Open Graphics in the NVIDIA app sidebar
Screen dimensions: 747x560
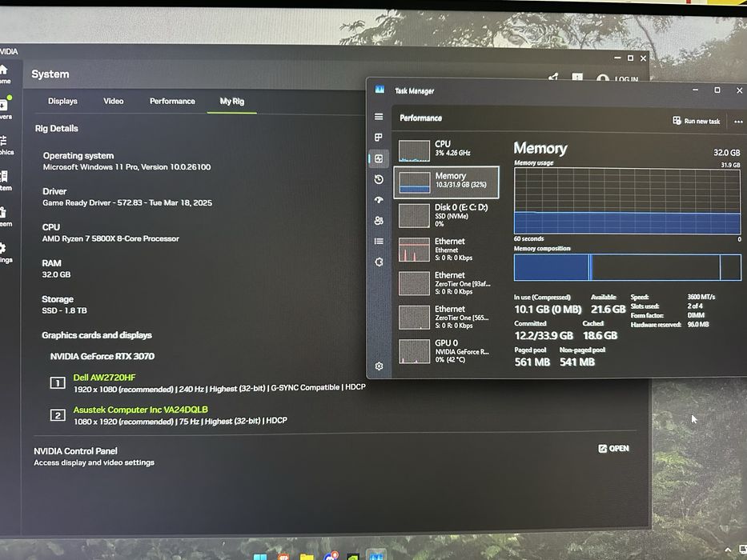point(5,146)
